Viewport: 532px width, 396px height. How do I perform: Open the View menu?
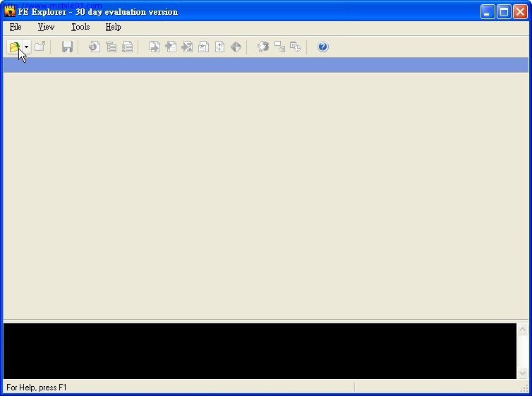pos(46,27)
